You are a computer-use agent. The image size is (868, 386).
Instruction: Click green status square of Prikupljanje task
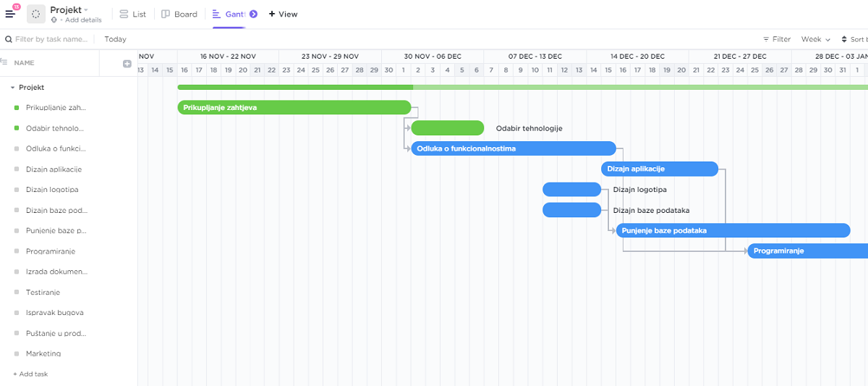pyautogui.click(x=17, y=108)
